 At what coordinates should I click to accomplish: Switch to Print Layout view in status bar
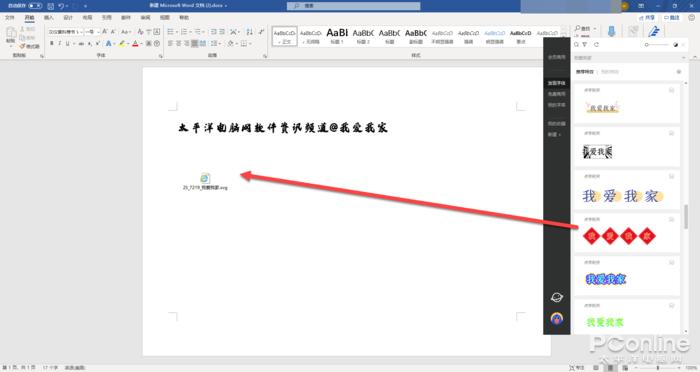pos(610,368)
